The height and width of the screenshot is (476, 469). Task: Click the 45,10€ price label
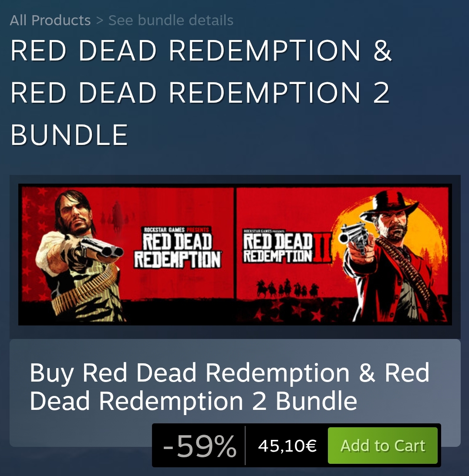(287, 446)
